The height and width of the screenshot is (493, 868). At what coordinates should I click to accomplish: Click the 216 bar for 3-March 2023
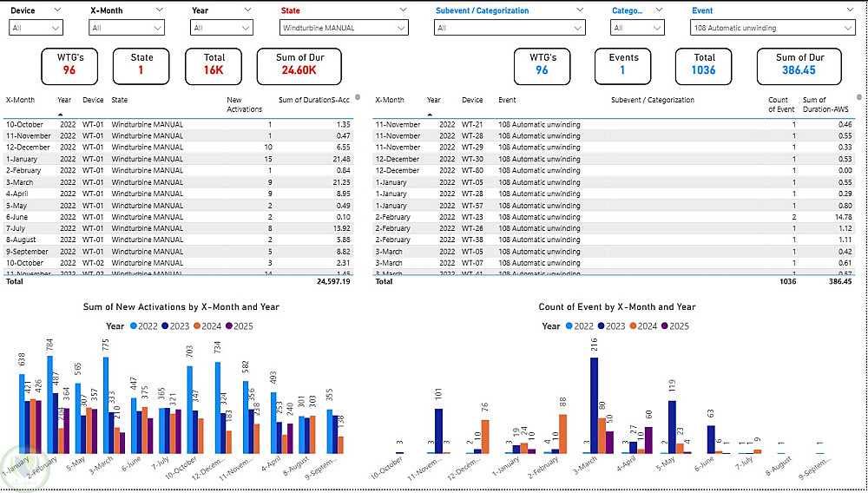[x=594, y=405]
